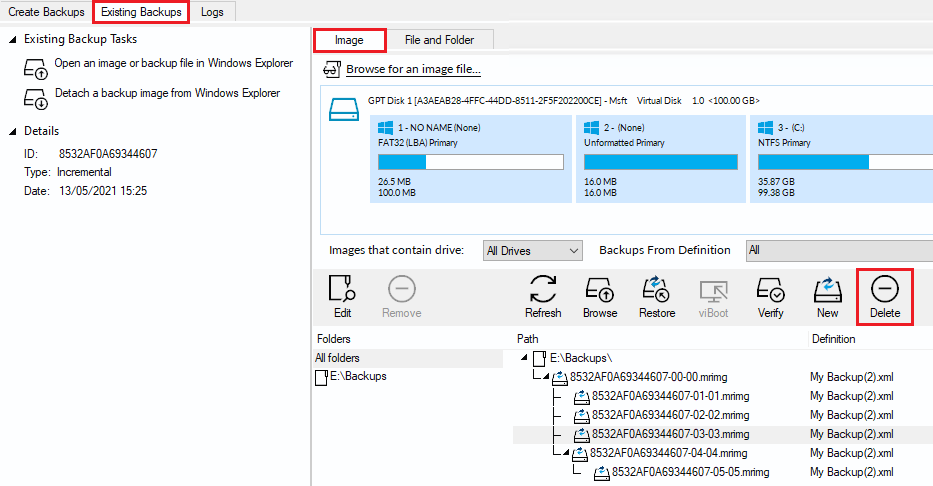The image size is (933, 486).
Task: Open the Backups From Definition dropdown
Action: (838, 251)
